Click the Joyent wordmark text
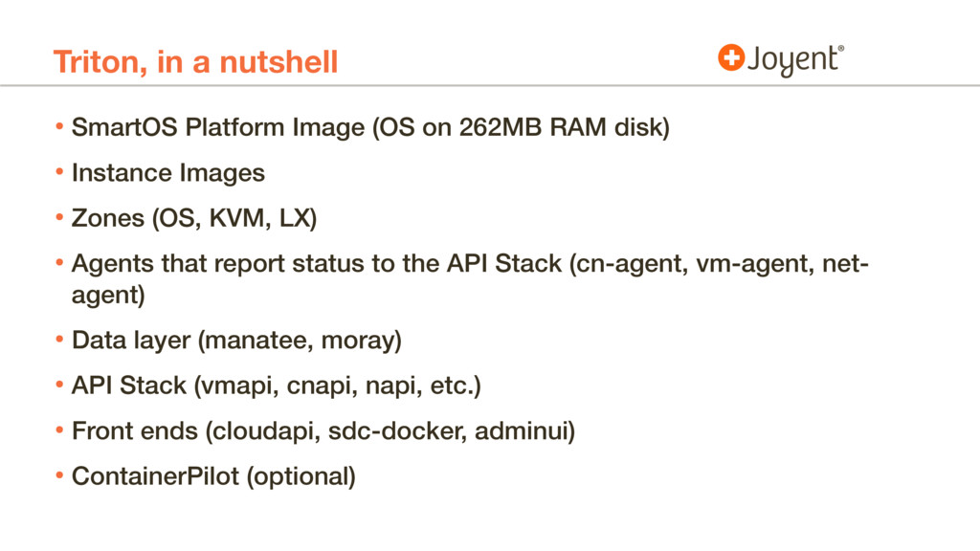 (x=793, y=60)
